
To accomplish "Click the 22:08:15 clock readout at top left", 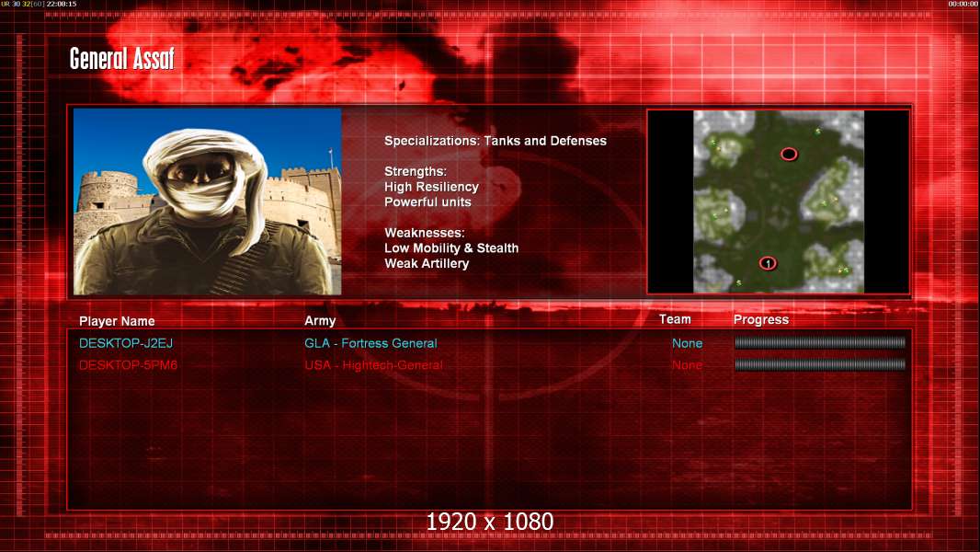I will [x=62, y=4].
